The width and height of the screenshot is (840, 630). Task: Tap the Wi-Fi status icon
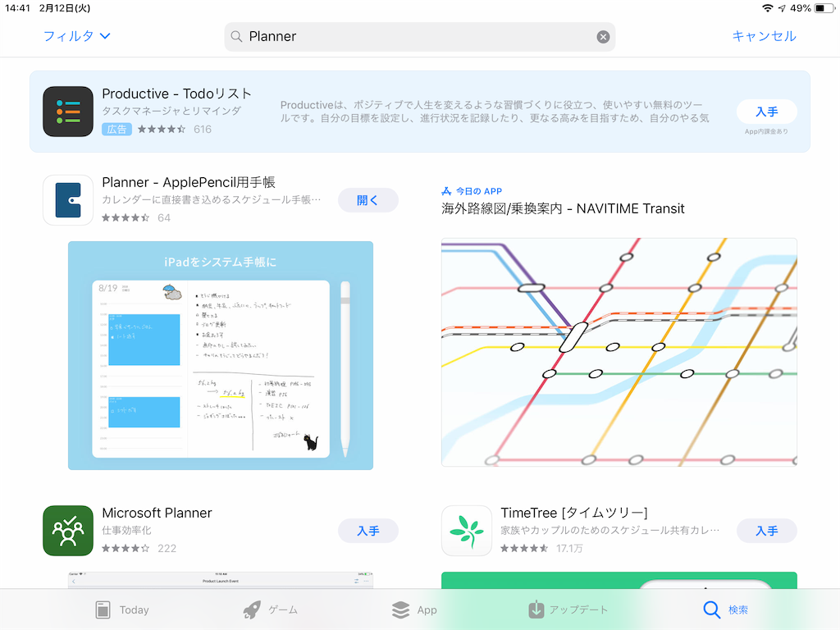coord(768,8)
